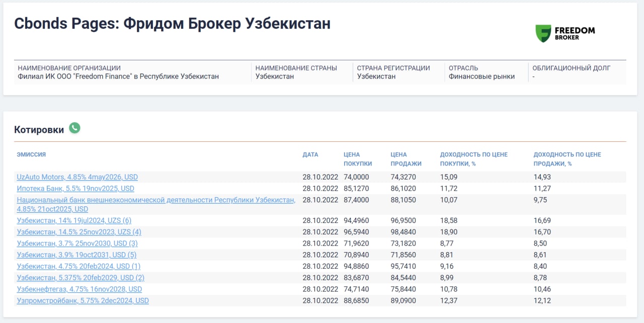Click the ДОХОДНОСТЬ ПО ЦЕНЕ ПОКУПКИ header
The image size is (644, 323).
coord(474,159)
